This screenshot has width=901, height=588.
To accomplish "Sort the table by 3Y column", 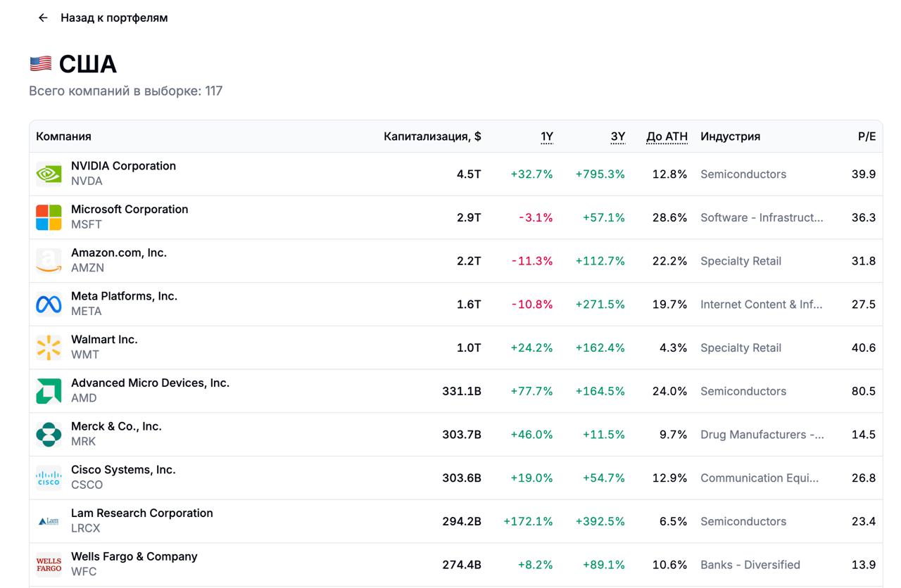I will (617, 136).
